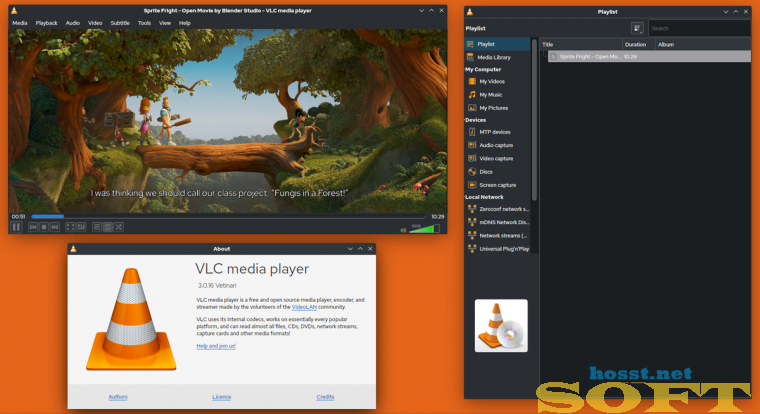Stop playback with the stop button

(x=44, y=227)
